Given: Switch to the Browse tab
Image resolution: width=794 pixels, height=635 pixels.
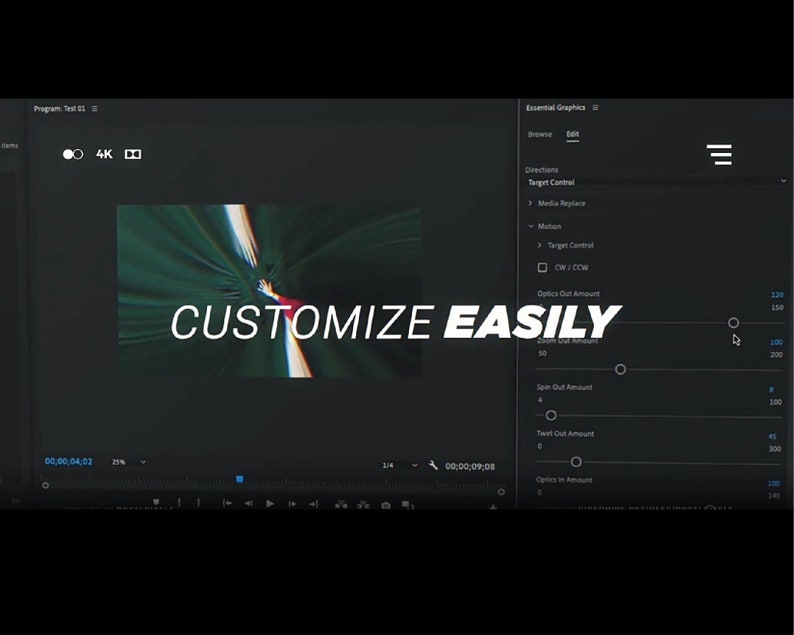Looking at the screenshot, I should click(540, 134).
